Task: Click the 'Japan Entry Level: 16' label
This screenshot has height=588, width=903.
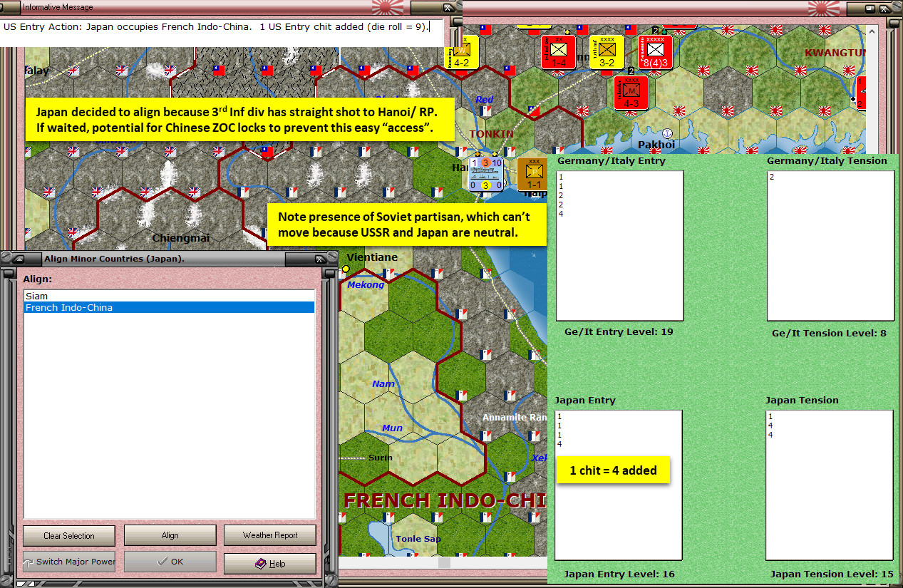Action: click(x=619, y=574)
